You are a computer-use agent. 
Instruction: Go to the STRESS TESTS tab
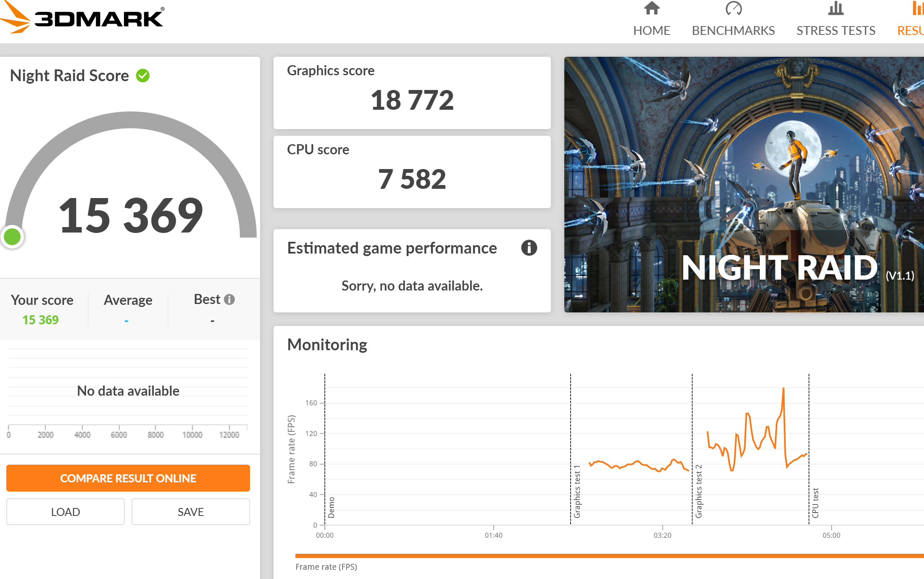click(x=836, y=31)
